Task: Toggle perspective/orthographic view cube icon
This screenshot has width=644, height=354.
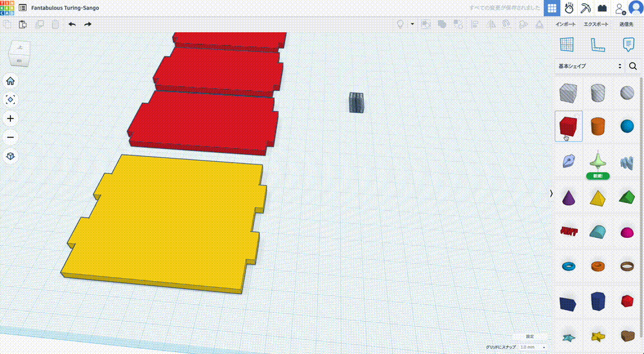Action: coord(10,156)
